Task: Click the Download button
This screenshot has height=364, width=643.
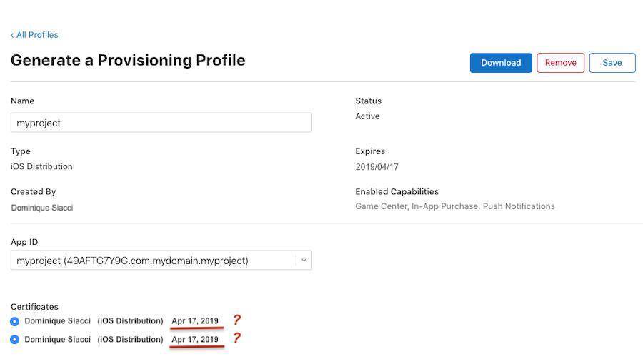Action: coord(501,63)
